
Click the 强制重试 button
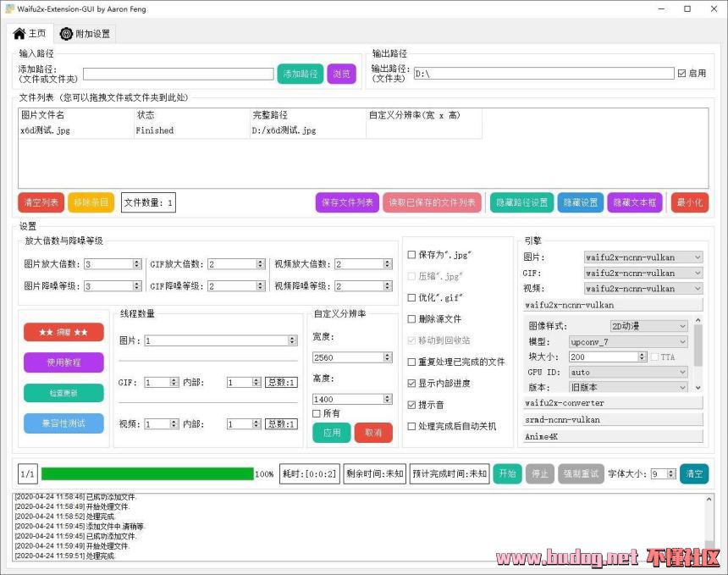point(581,473)
